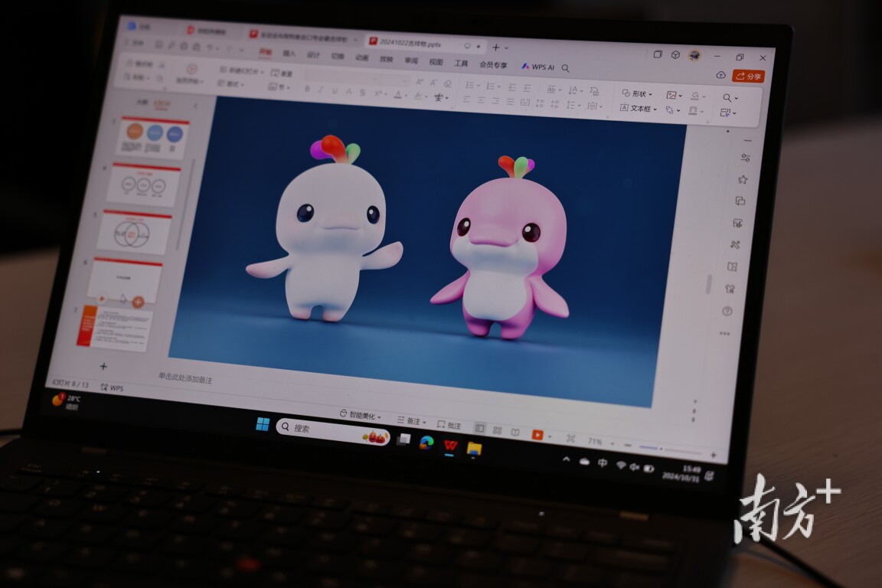Viewport: 882px width, 588px height.
Task: Open the 文本框 text box dropdown
Action: pyautogui.click(x=639, y=109)
